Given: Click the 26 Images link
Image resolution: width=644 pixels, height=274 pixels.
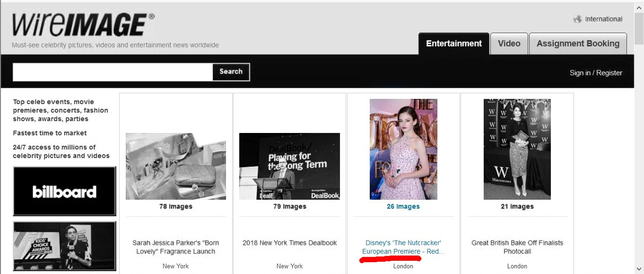Looking at the screenshot, I should (403, 206).
